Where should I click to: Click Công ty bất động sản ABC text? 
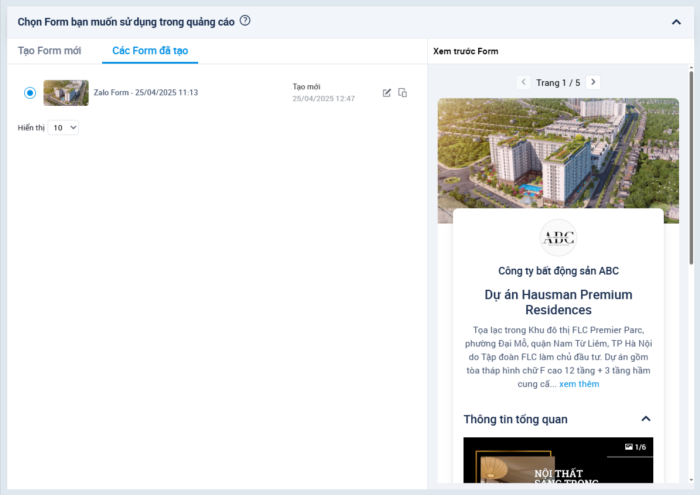pyautogui.click(x=558, y=271)
